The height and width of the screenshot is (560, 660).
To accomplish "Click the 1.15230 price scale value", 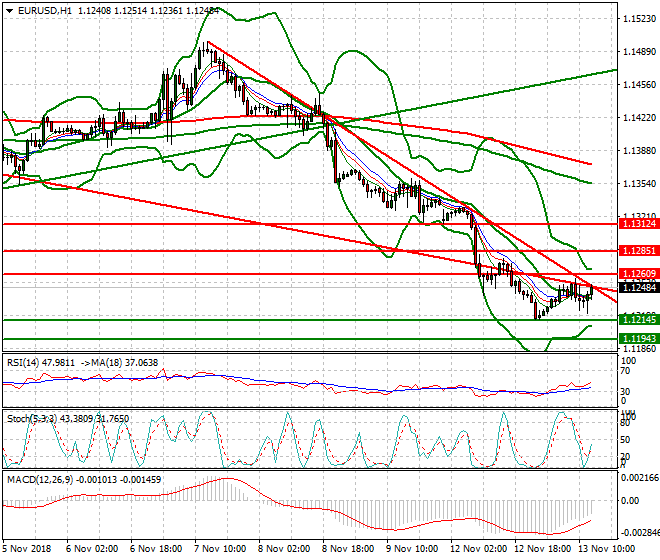I will pos(639,19).
